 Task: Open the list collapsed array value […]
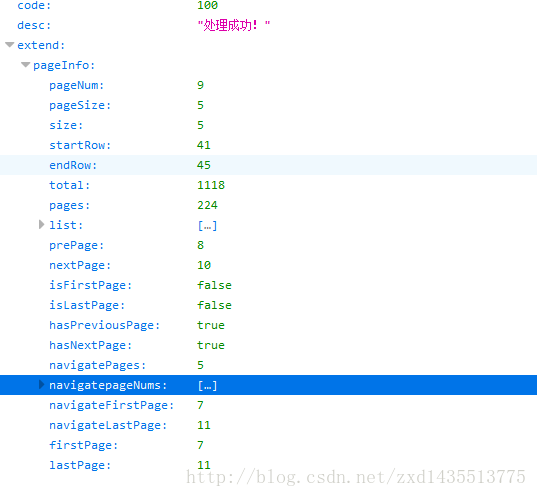click(207, 225)
